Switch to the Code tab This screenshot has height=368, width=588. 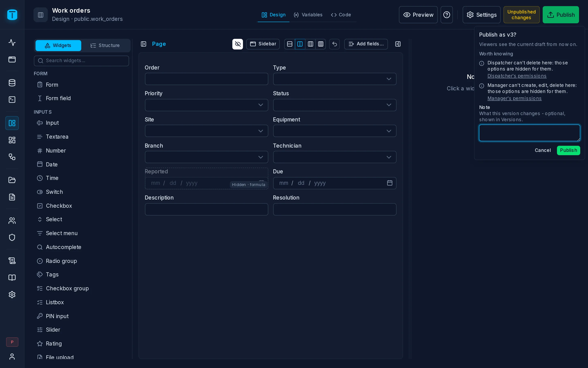341,15
